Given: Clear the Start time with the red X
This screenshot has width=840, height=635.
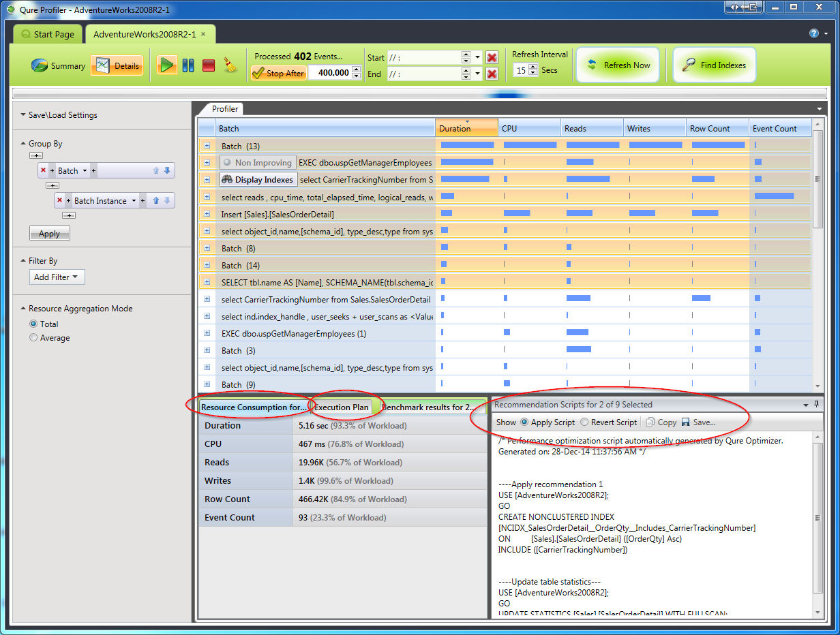Looking at the screenshot, I should click(x=492, y=57).
